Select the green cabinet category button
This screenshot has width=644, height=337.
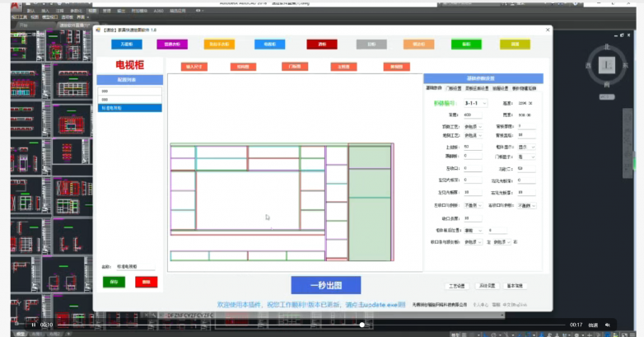[x=466, y=44]
